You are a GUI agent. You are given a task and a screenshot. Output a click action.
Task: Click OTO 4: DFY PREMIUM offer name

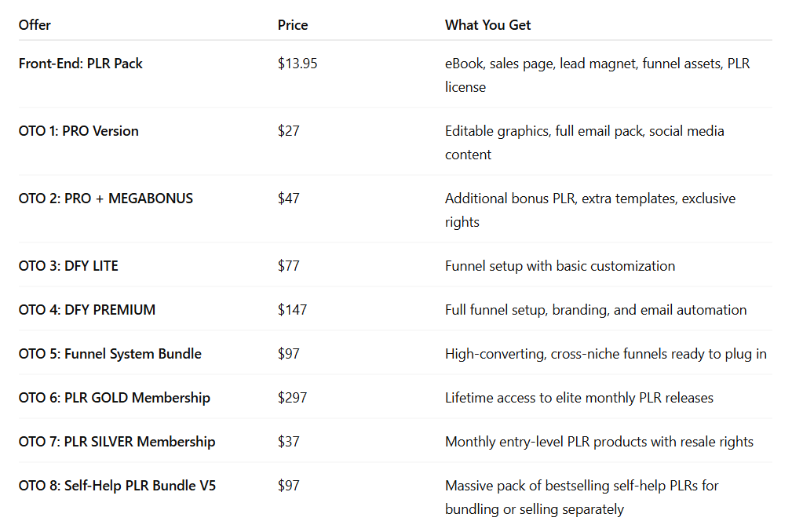(87, 310)
